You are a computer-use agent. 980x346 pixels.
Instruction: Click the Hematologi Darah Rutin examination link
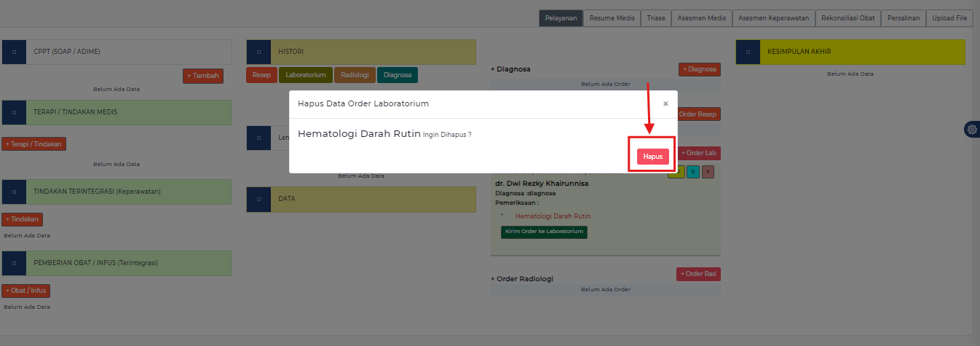click(x=553, y=216)
